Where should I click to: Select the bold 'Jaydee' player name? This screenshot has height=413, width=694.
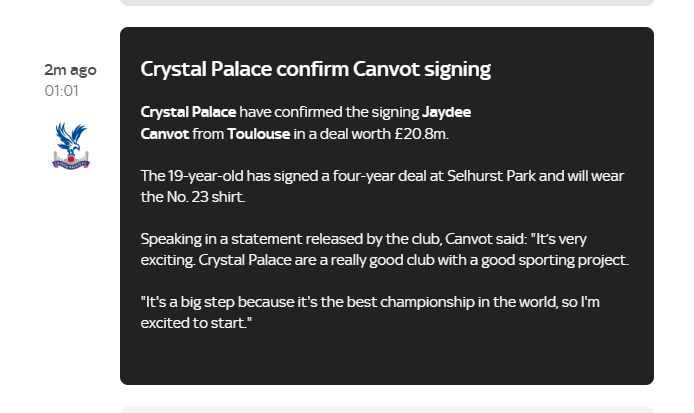point(446,112)
